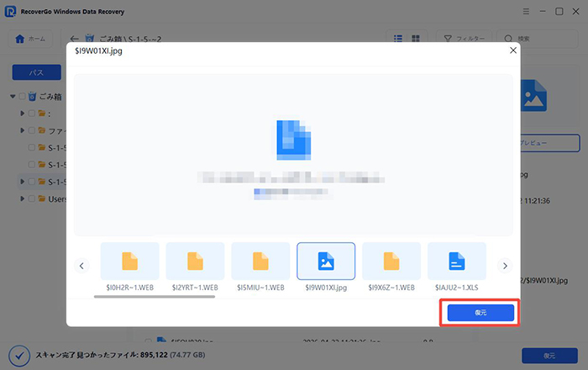
Task: Click the recycle bin icon in breadcrumb
Action: click(x=90, y=39)
